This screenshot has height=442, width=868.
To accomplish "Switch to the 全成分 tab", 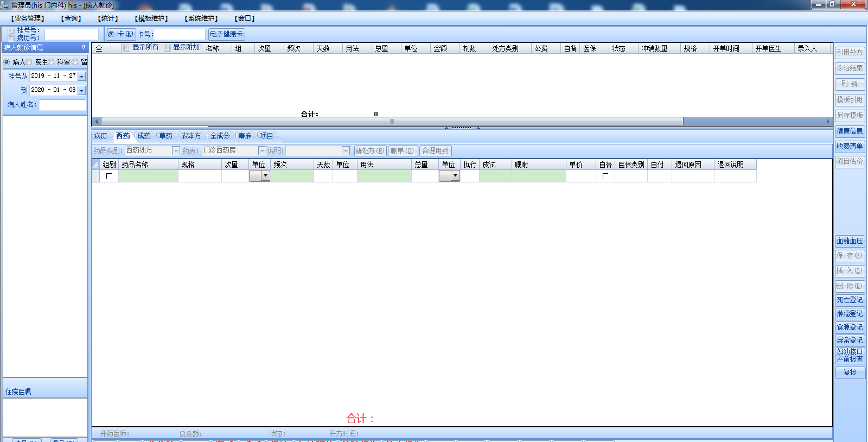I will tap(220, 136).
